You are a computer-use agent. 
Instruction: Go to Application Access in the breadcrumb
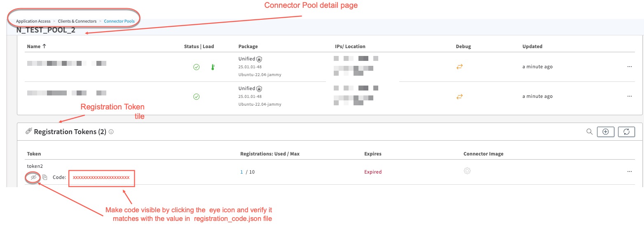pos(33,21)
